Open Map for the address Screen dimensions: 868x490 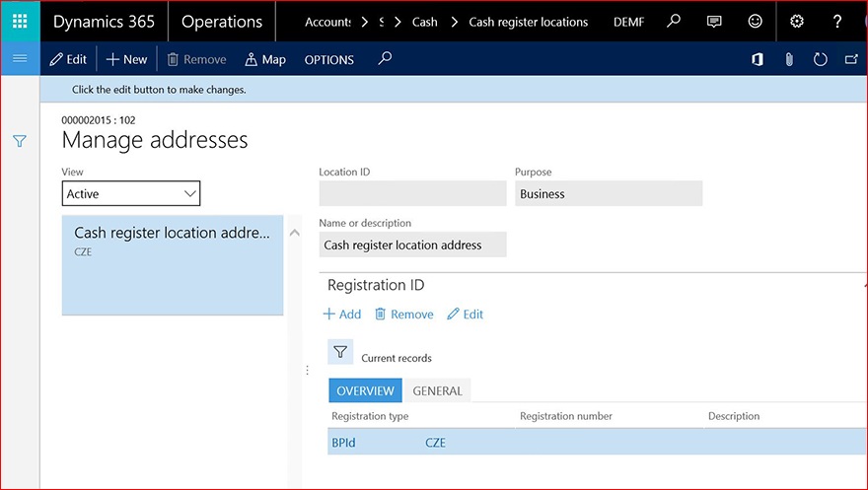[x=265, y=59]
